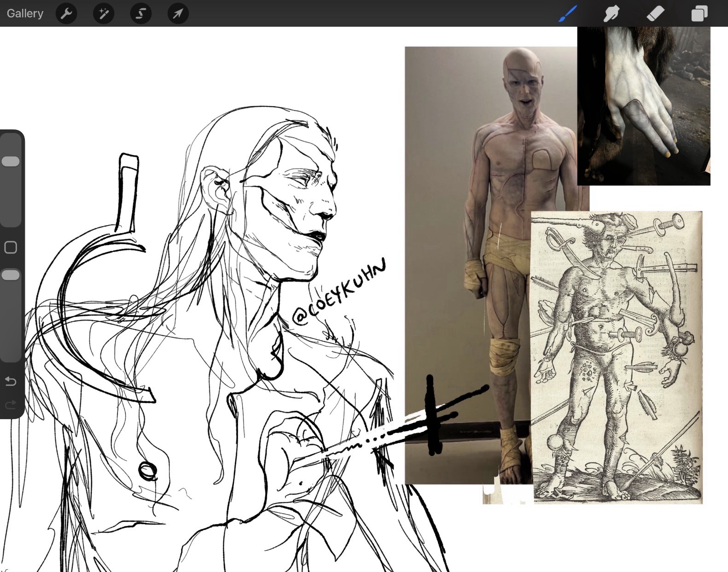Viewport: 728px width, 572px height.
Task: Select the Smudge tool
Action: [611, 14]
